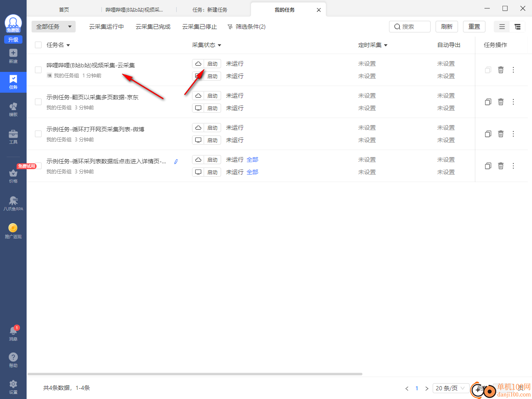Open the 示例任务-循环打开网页采集列表-微博 task name
Screen dimensions: 532x399
coord(95,129)
